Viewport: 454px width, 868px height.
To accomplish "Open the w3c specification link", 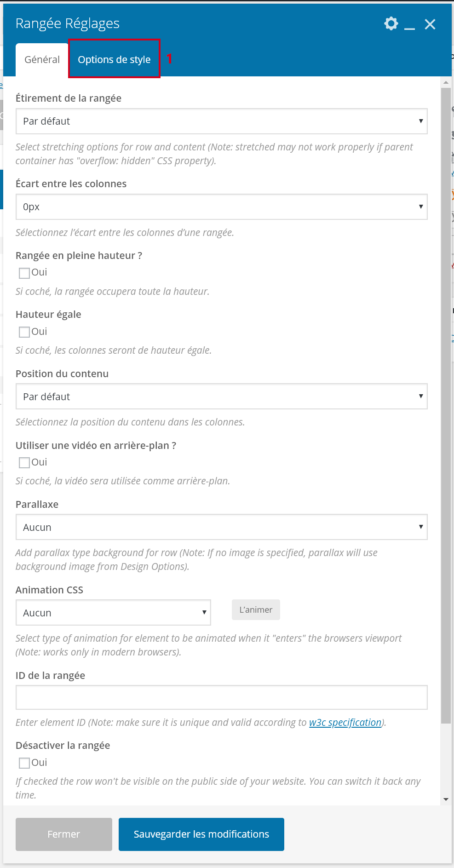I will [x=345, y=723].
